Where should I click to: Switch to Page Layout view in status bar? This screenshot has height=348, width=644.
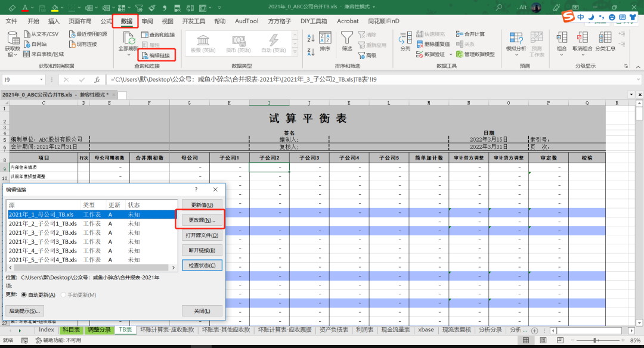(543, 341)
